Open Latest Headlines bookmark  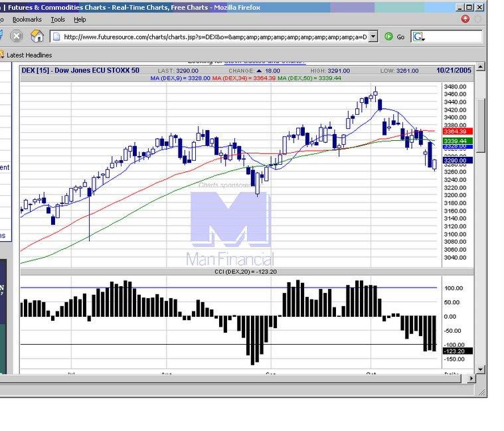pos(26,55)
